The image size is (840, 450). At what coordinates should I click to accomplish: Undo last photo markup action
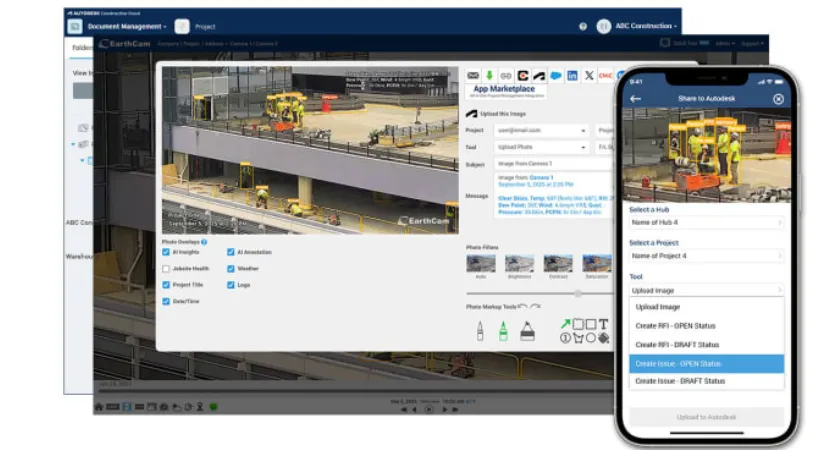click(x=523, y=306)
